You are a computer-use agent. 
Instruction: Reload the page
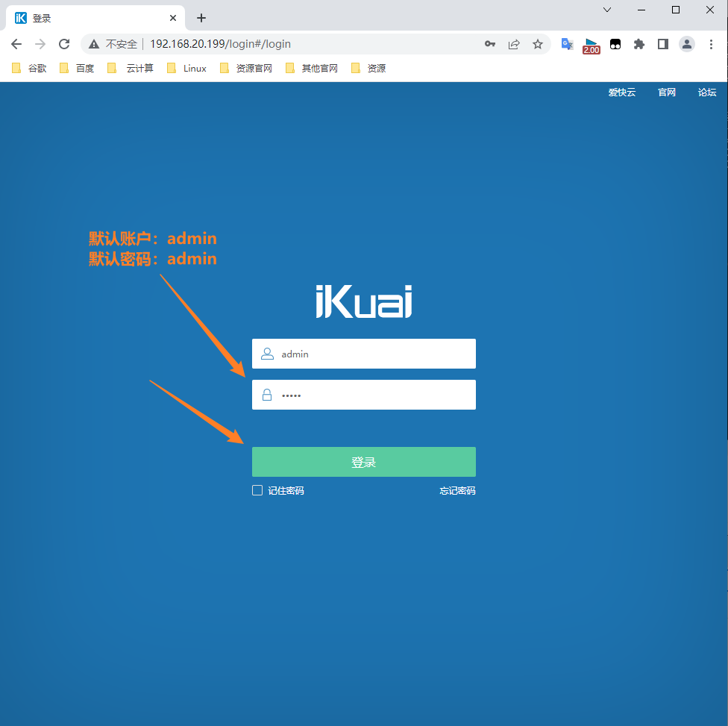tap(64, 44)
